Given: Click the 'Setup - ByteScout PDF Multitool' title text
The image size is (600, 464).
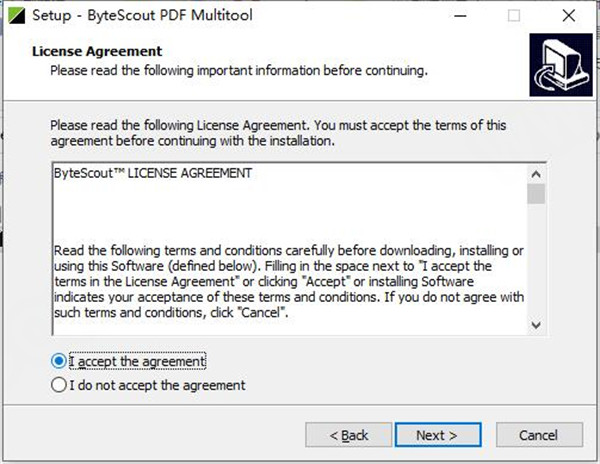Looking at the screenshot, I should point(142,16).
